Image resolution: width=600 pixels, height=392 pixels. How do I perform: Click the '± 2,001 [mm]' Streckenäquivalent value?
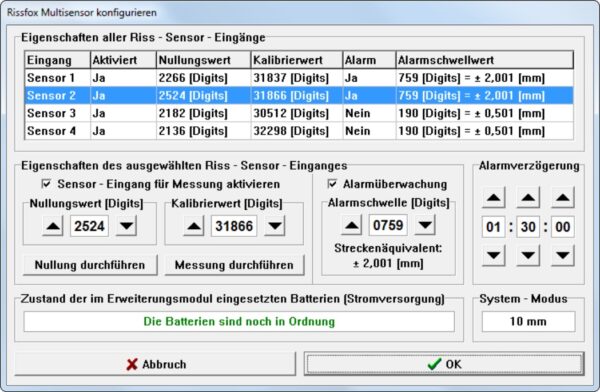(388, 263)
